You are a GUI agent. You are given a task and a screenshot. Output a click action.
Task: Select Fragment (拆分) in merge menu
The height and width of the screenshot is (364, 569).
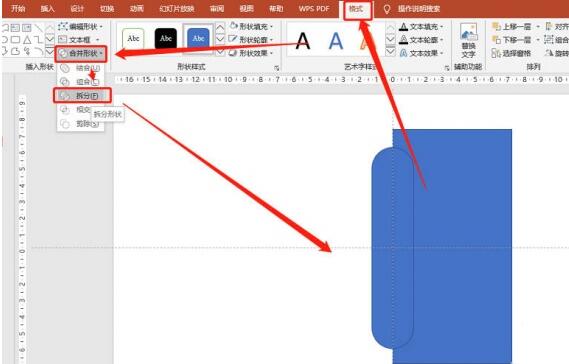(82, 96)
